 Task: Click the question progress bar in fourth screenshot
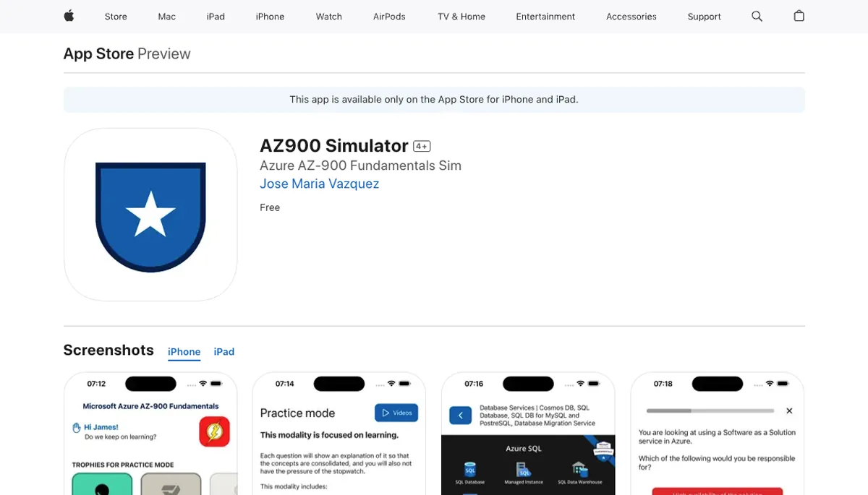click(x=710, y=410)
